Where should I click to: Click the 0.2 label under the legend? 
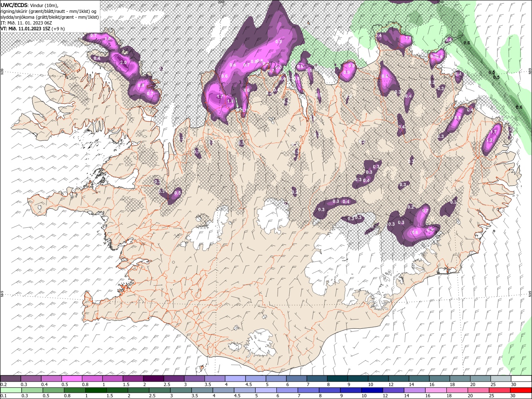coord(3,384)
